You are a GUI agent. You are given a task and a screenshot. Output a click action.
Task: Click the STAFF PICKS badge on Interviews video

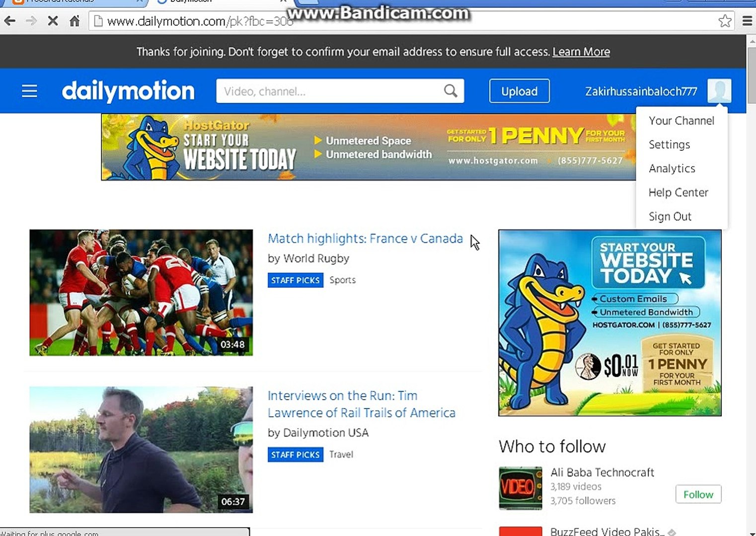tap(296, 455)
